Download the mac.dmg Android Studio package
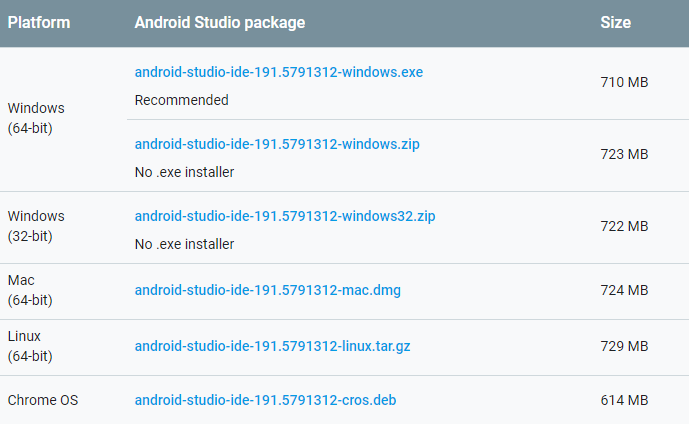689x424 pixels. click(x=267, y=291)
